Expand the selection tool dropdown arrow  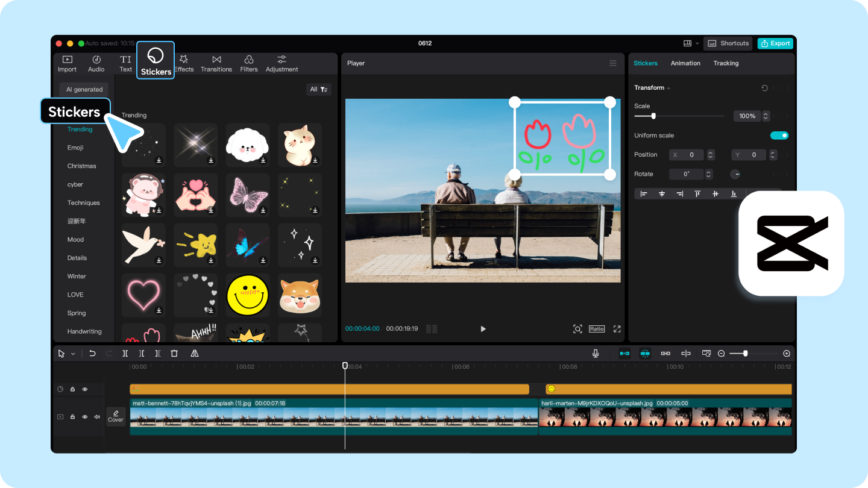coord(72,353)
